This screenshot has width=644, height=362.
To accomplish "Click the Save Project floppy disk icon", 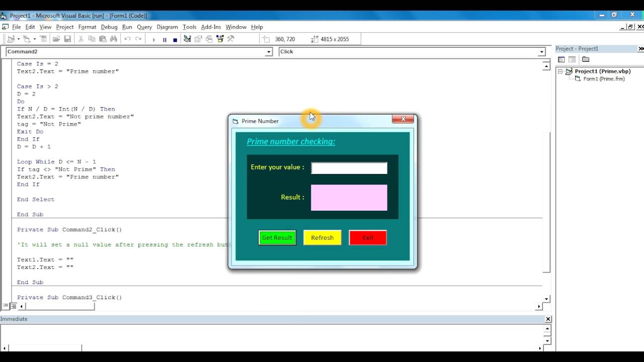I will [67, 39].
